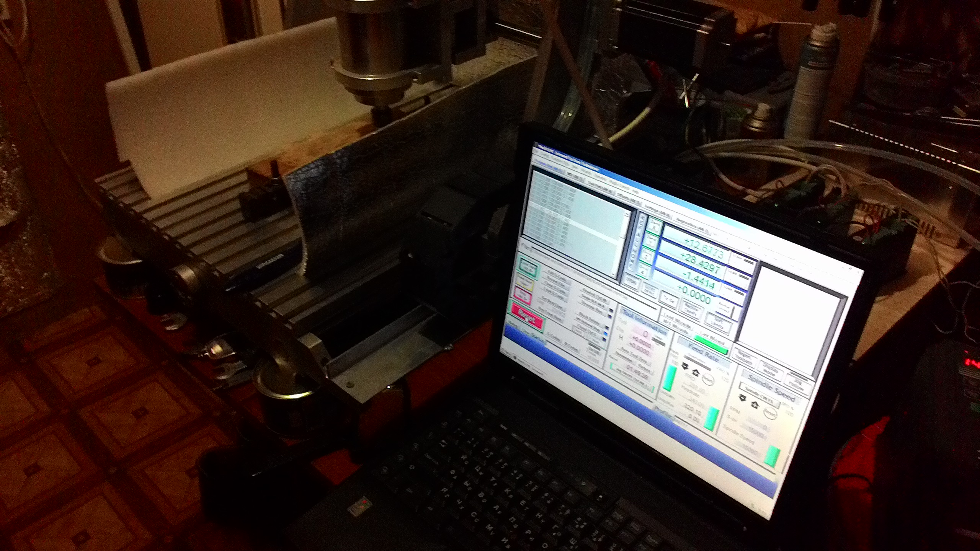Click the yellow Feed Hold button

tap(524, 282)
